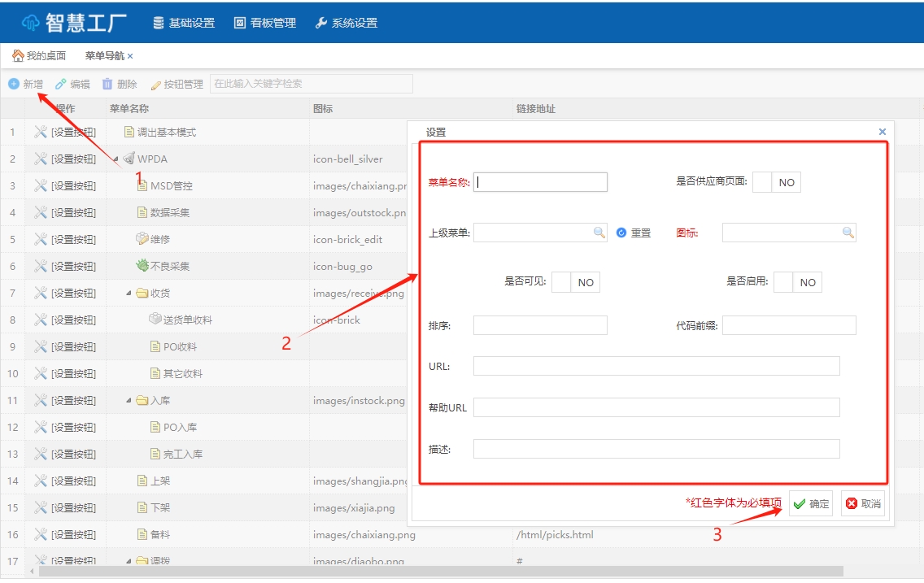Collapse the 收货 folder node
The height and width of the screenshot is (583, 924).
(129, 293)
